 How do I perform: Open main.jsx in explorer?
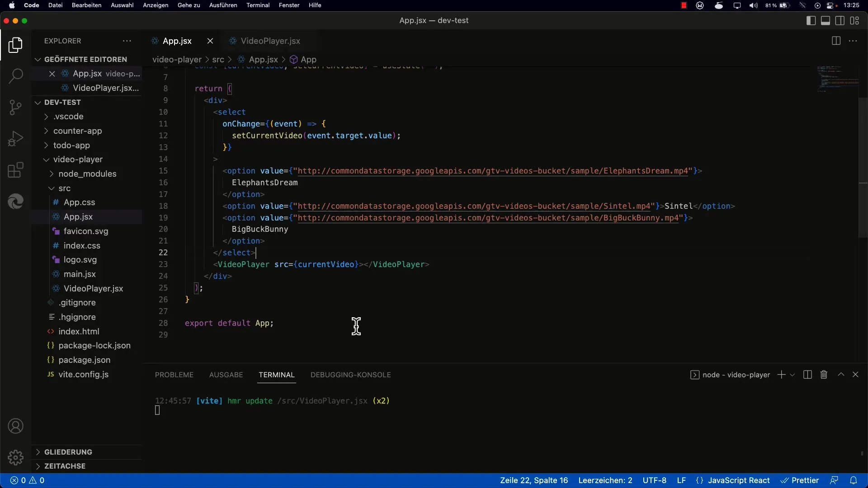click(86, 274)
